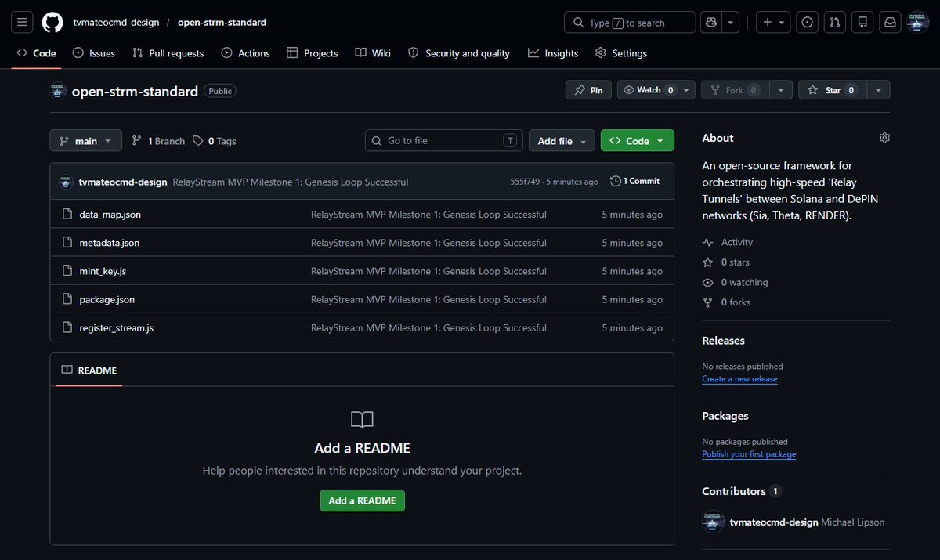Screen dimensions: 940x560
Task: Expand the Watch options dropdown arrow
Action: (x=688, y=90)
